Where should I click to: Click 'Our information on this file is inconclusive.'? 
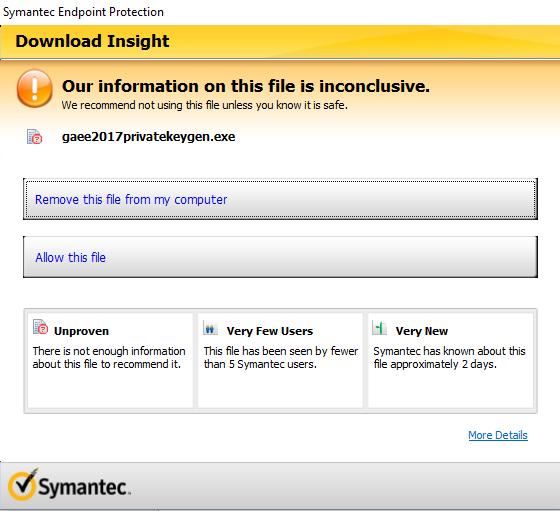click(246, 86)
